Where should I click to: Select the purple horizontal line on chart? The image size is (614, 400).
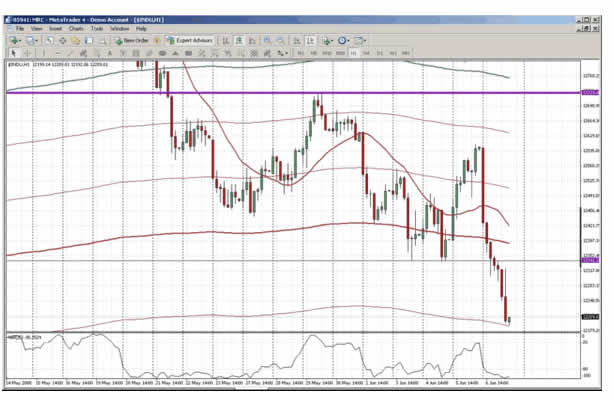294,93
